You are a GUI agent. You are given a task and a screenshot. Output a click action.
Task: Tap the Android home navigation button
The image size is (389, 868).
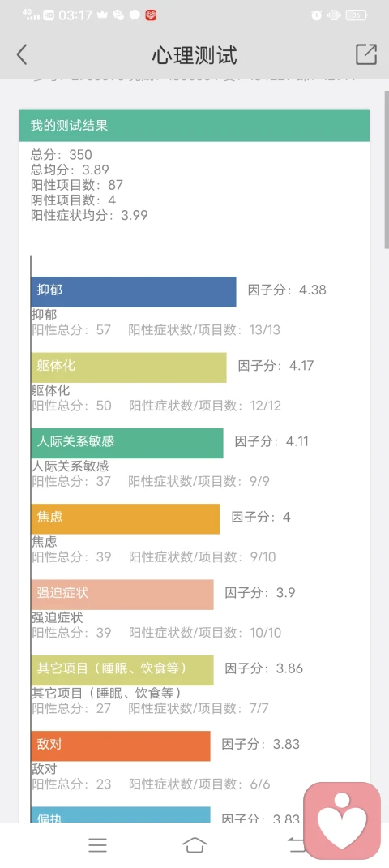click(x=194, y=844)
